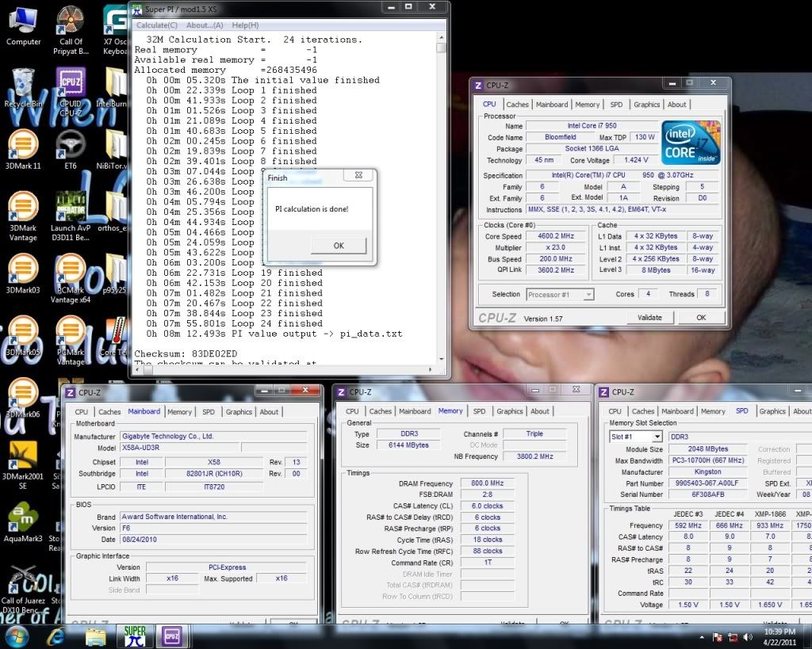Close the Finish dialog with its X button
This screenshot has height=649, width=812.
point(358,175)
